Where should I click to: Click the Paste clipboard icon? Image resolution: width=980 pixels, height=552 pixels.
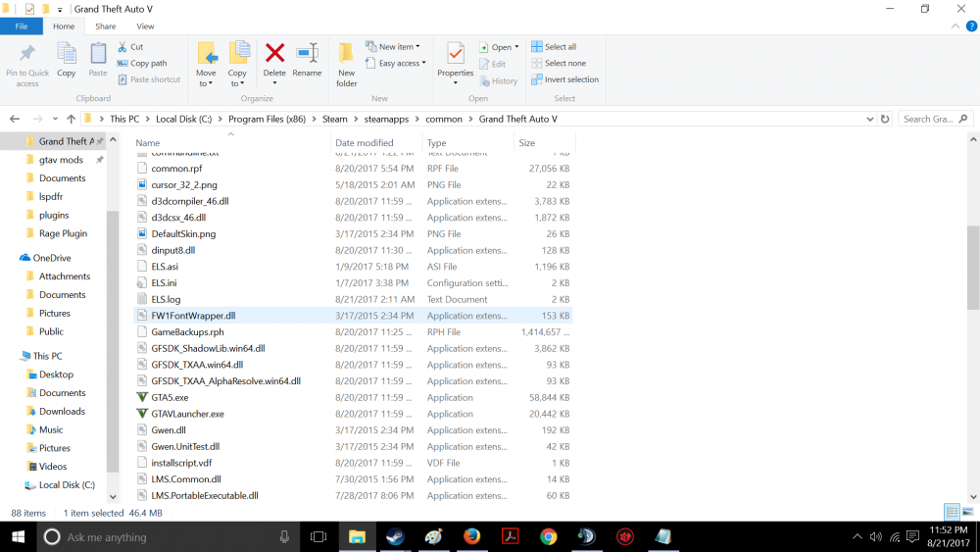click(x=97, y=54)
